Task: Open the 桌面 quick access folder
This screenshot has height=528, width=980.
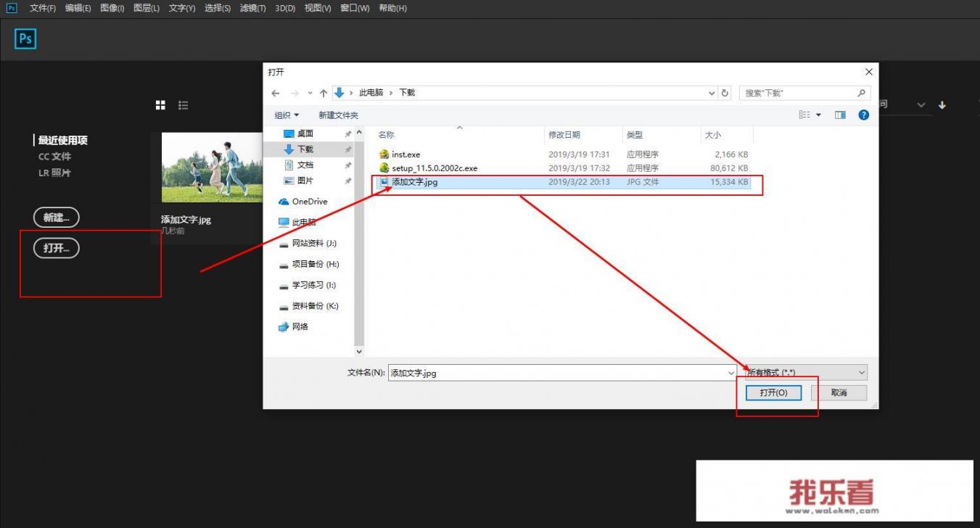Action: click(x=299, y=133)
